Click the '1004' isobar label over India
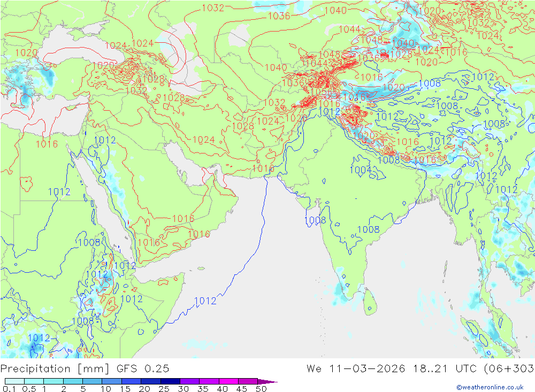The image size is (535, 392). click(361, 170)
